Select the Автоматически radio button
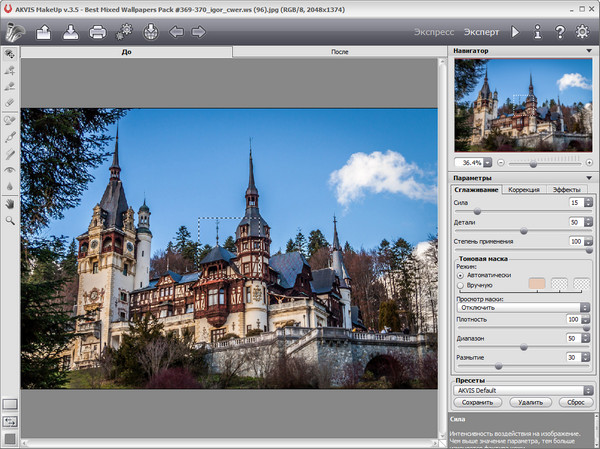The image size is (600, 449). (460, 275)
